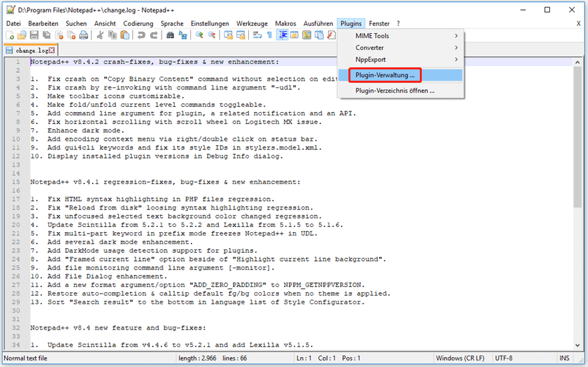Choose Plugin-Verzeichnis öffnen ... entry
This screenshot has height=367, width=588.
tap(400, 91)
